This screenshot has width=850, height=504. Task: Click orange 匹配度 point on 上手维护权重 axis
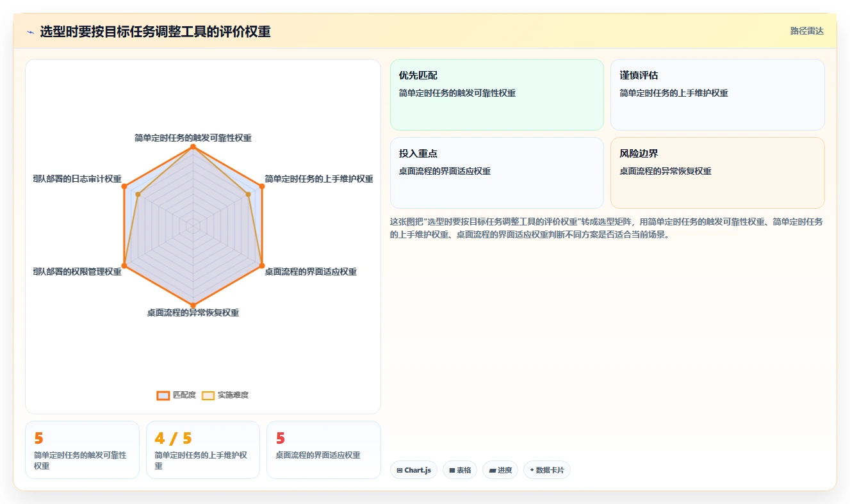[261, 186]
